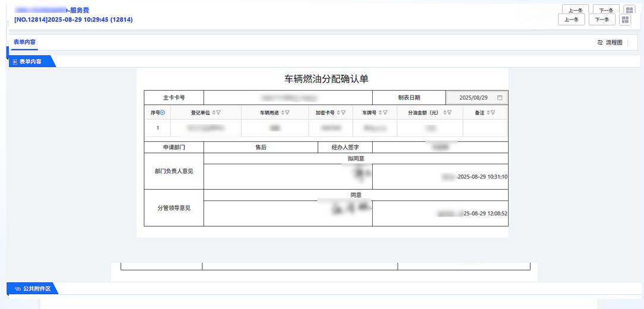Click the filter icon for 加密卡号 column
The image size is (644, 309).
[x=343, y=112]
